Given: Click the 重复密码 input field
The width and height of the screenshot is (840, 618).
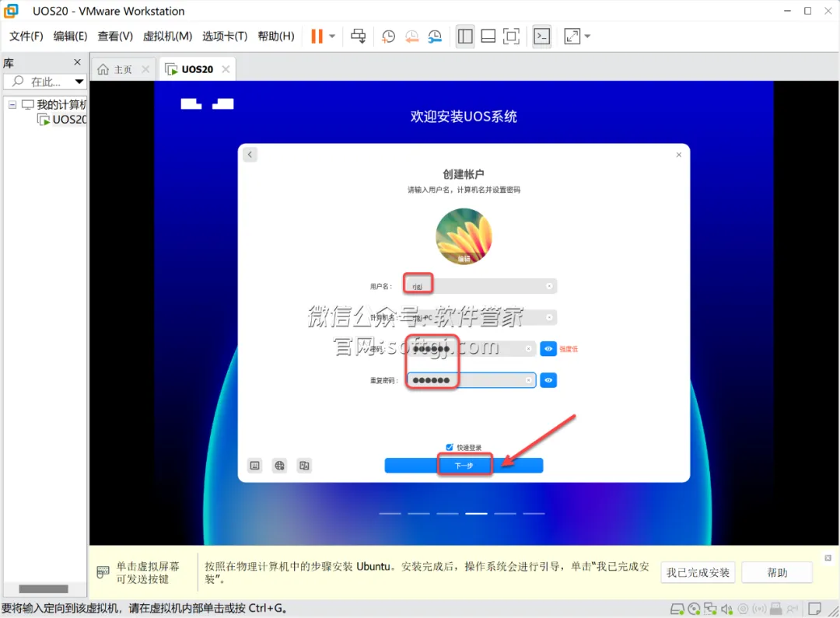Looking at the screenshot, I should [x=471, y=380].
